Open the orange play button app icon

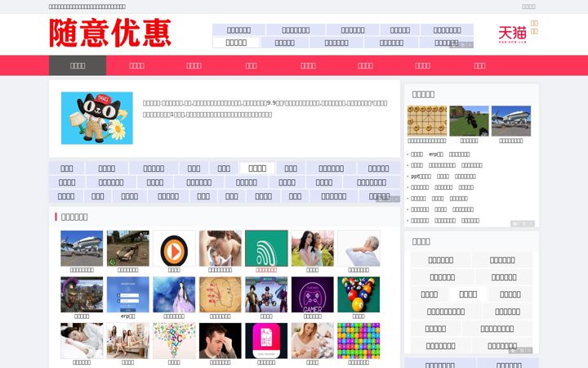coord(174,249)
